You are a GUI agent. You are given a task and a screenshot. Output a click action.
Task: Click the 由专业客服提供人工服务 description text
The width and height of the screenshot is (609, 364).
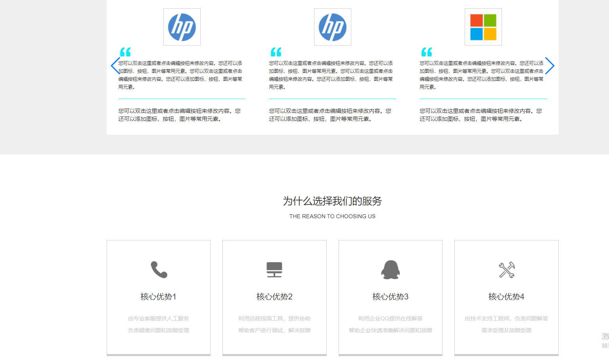point(159,318)
